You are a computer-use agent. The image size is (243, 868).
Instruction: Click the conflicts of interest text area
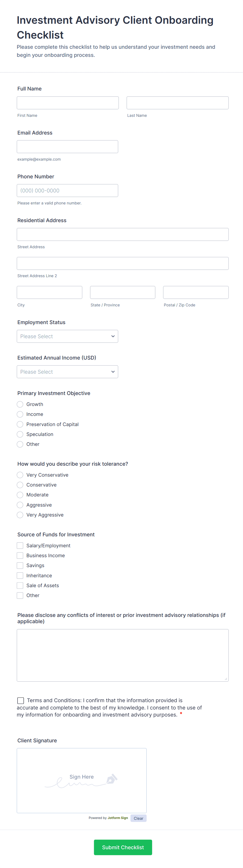click(123, 655)
